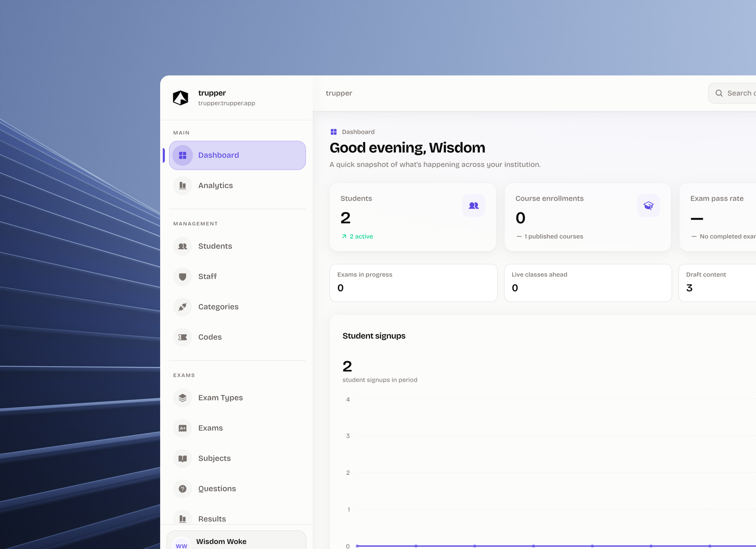This screenshot has height=549, width=756.
Task: Click the '1 published courses' text
Action: pyautogui.click(x=554, y=237)
